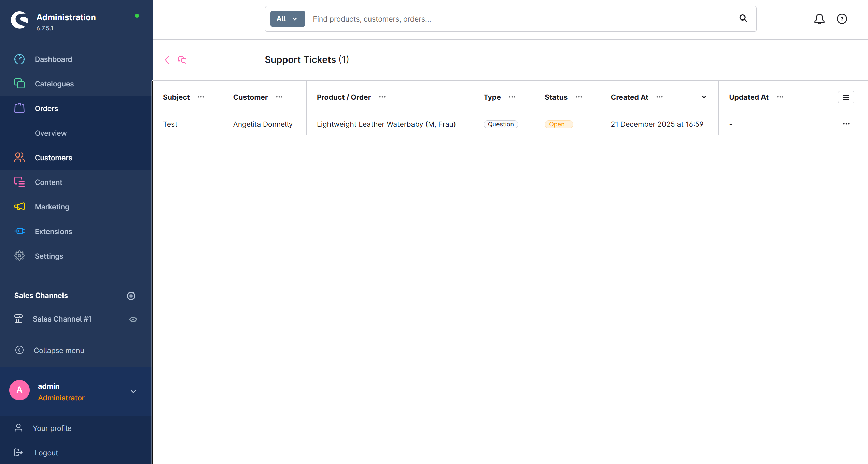Click the Open status badge

point(559,124)
